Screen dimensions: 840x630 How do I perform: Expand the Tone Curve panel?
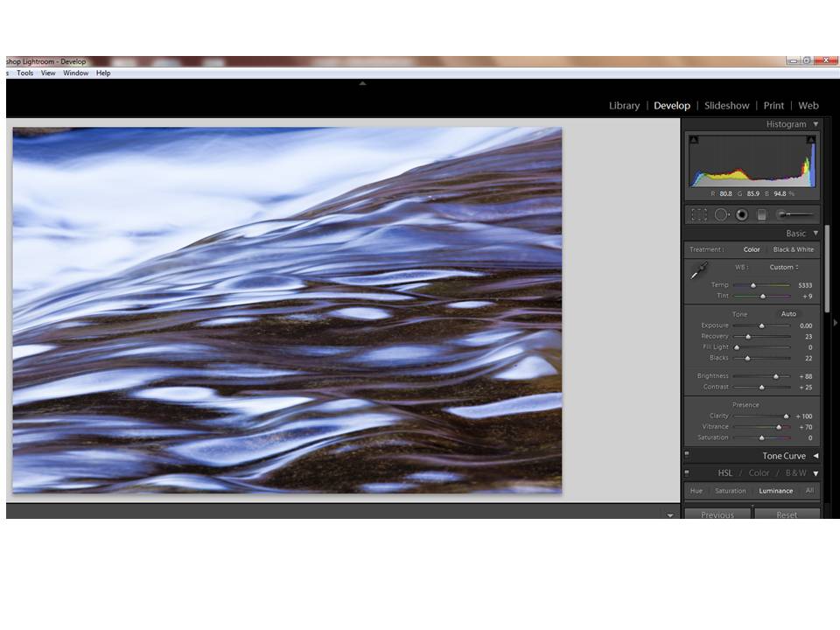815,456
